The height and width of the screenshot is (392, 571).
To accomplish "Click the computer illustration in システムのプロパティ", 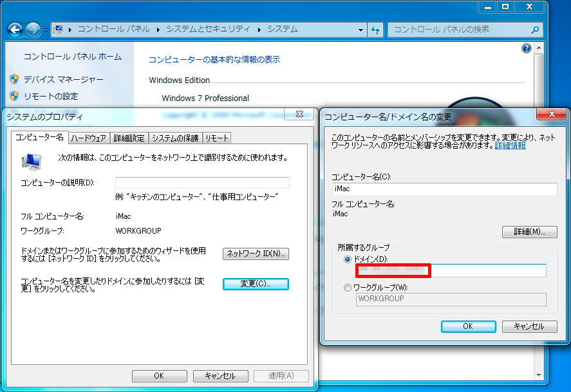I will click(x=31, y=160).
